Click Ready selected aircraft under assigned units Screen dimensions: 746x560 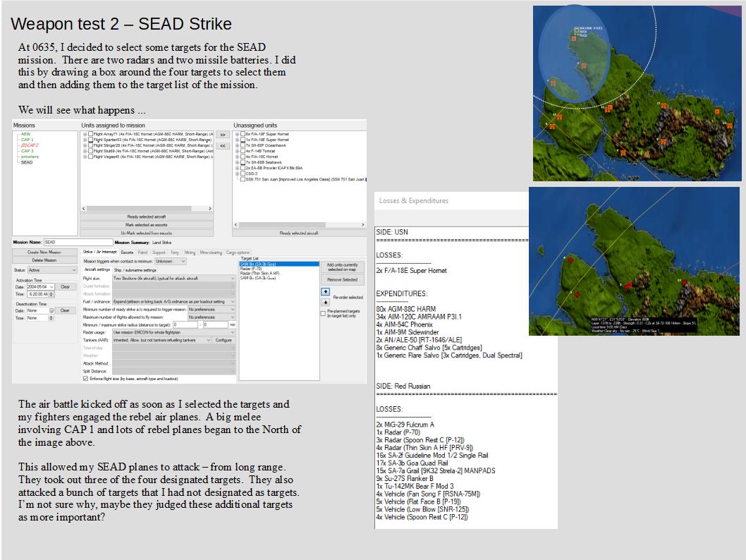147,217
